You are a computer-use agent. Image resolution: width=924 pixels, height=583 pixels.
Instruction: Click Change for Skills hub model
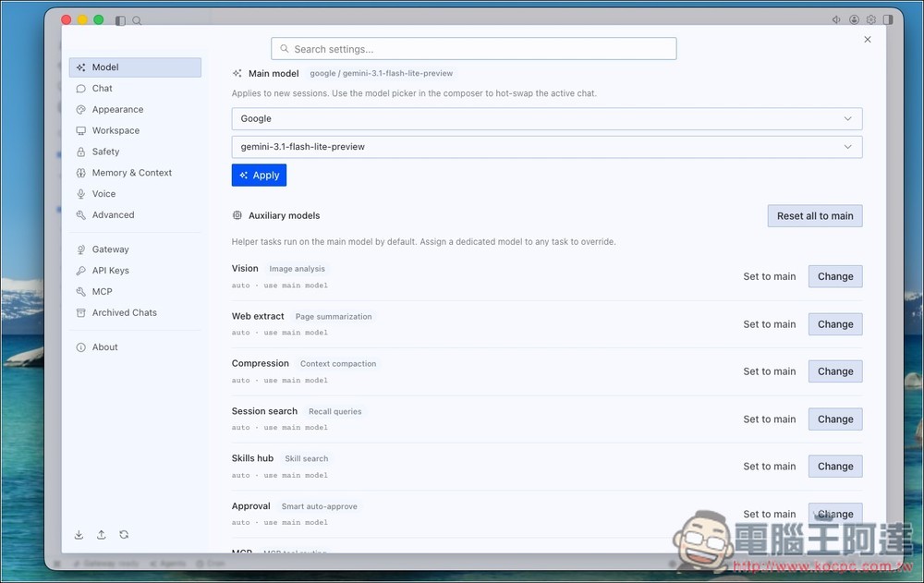[835, 467]
